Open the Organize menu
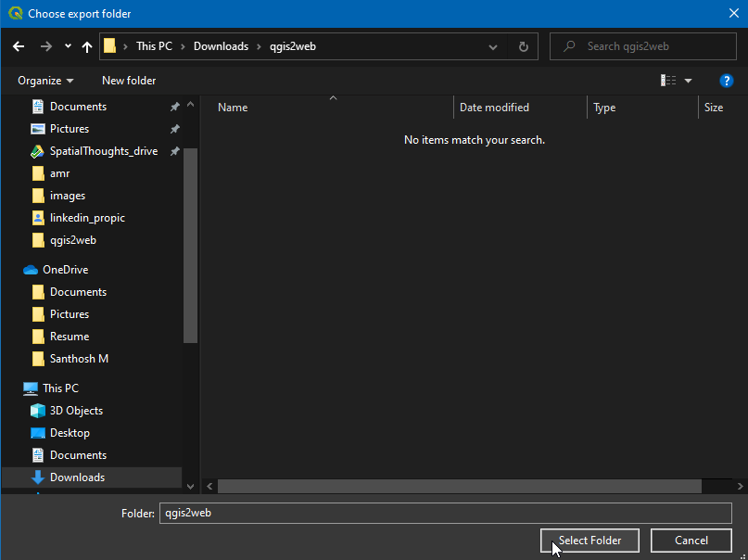Viewport: 748px width, 560px height. point(45,81)
